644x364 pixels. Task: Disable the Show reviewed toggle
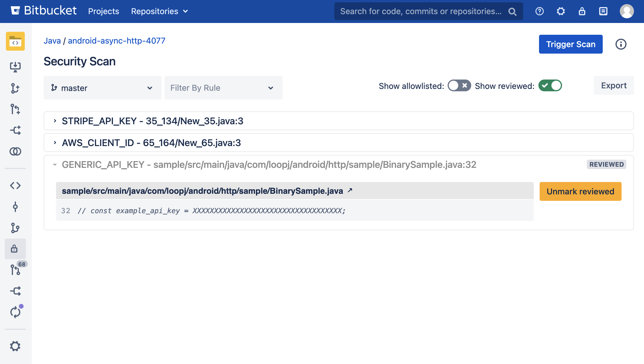(x=550, y=86)
